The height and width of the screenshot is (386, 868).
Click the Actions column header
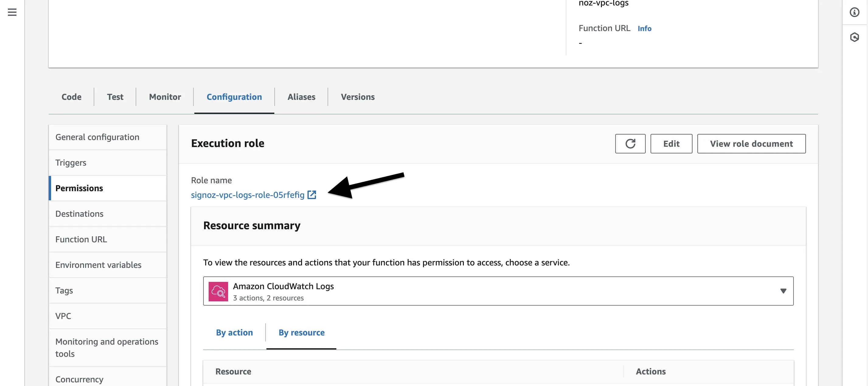pos(651,371)
